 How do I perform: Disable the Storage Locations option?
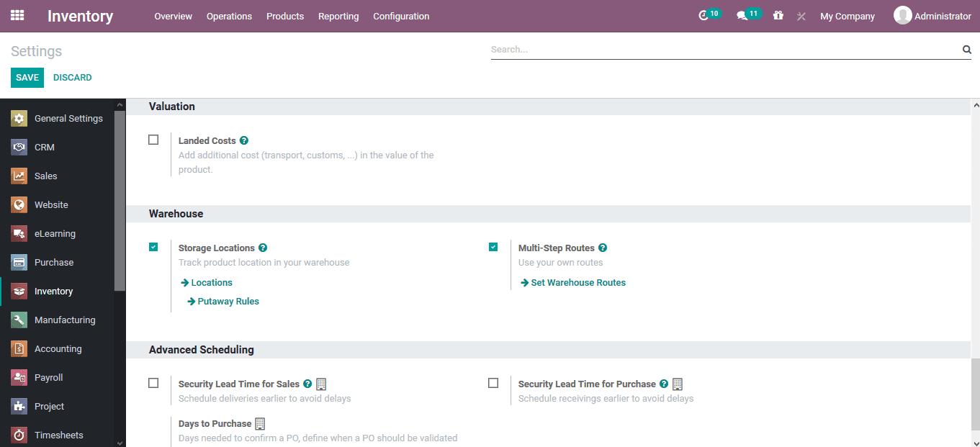click(x=153, y=246)
